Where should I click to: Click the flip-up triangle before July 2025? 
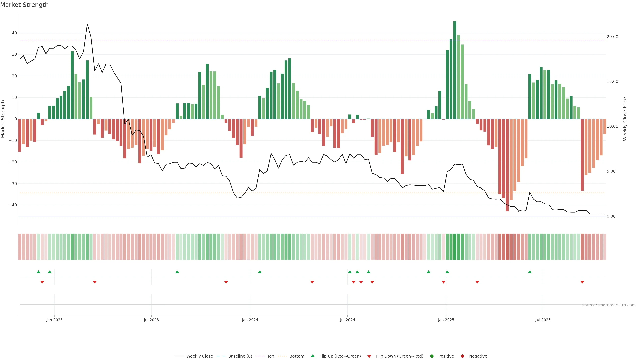point(530,272)
